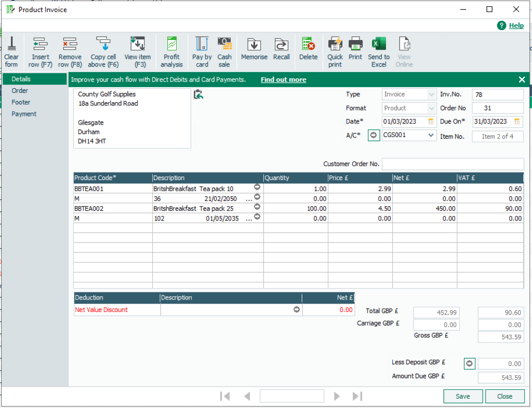Follow the Find out more link
Viewport: 532px width, 408px height.
click(283, 79)
